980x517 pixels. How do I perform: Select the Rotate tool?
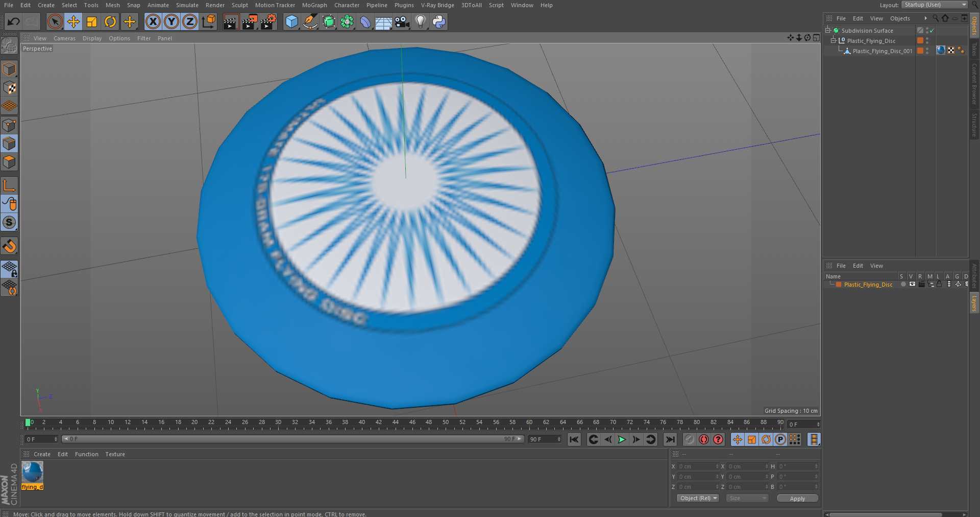110,21
